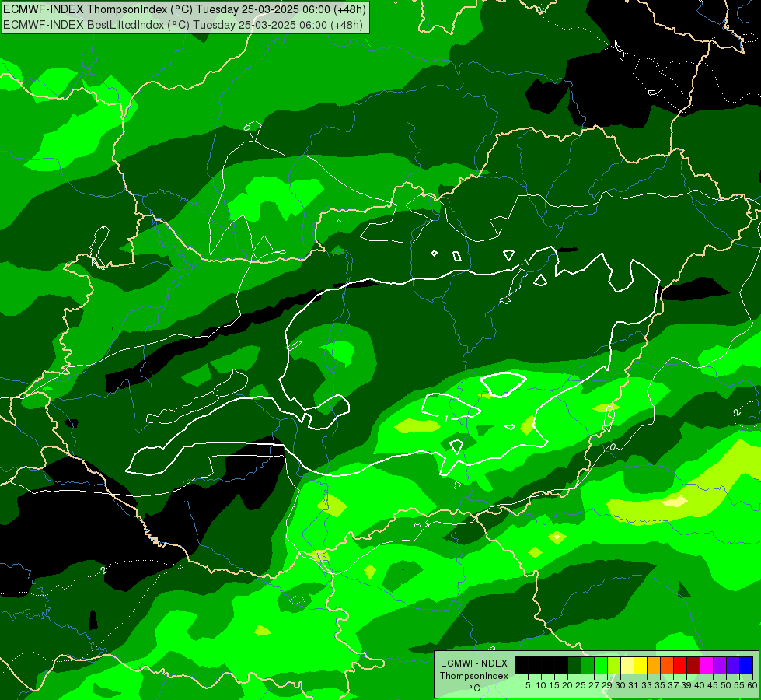This screenshot has height=700, width=761.
Task: Click the medium green 25-27 legend swatch
Action: [x=588, y=665]
